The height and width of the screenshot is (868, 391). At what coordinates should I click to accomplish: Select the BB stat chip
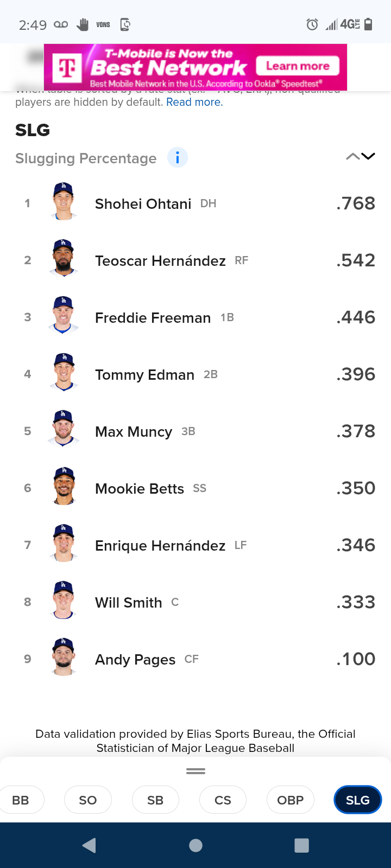tap(21, 800)
